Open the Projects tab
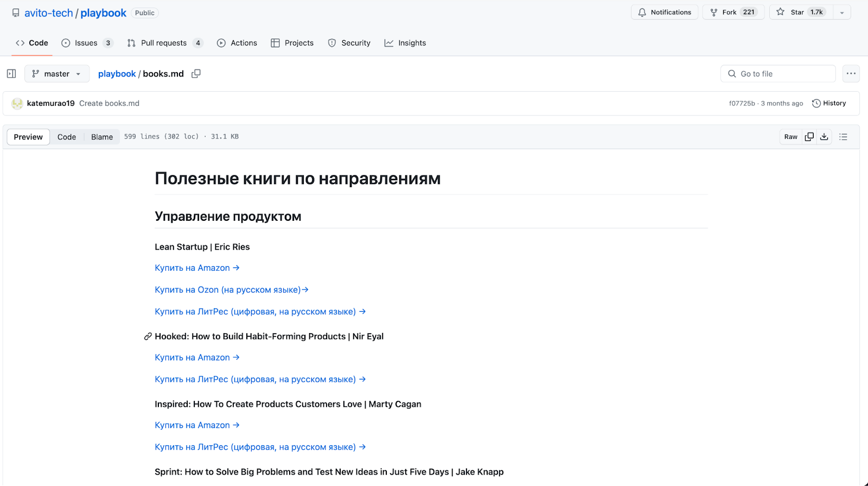Screen dimensions: 868x486 292,43
